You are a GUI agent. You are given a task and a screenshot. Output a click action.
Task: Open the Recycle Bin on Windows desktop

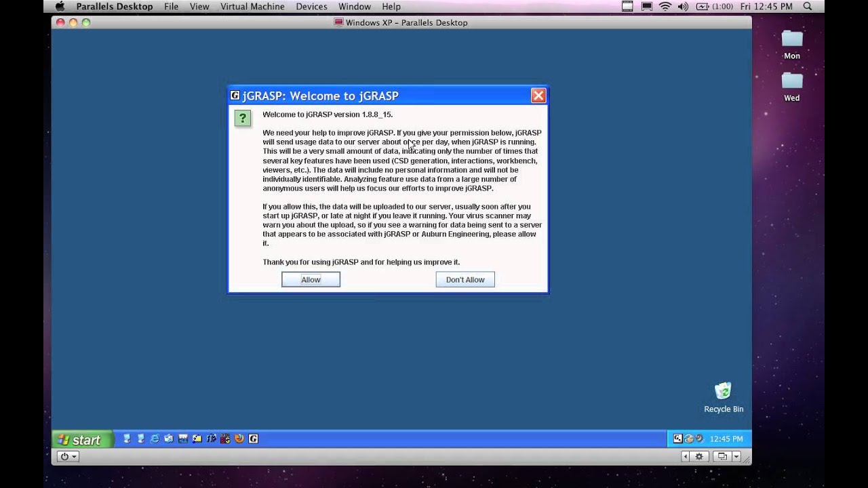[x=724, y=397]
